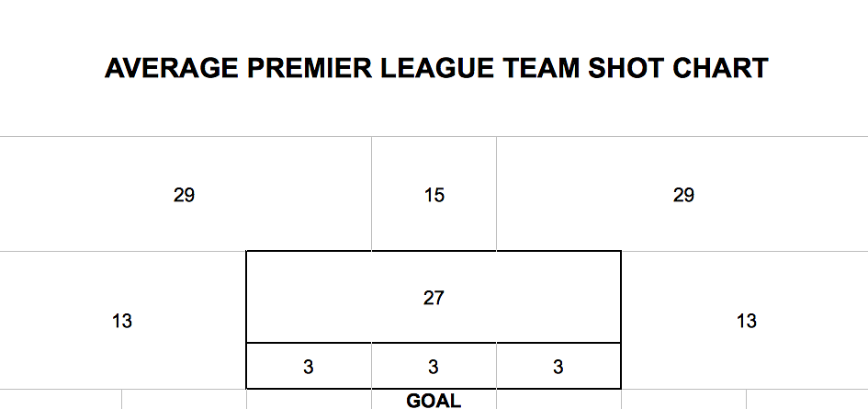The height and width of the screenshot is (409, 868).
Task: Select the far-left empty cell in the GOAL row
Action: 61,400
